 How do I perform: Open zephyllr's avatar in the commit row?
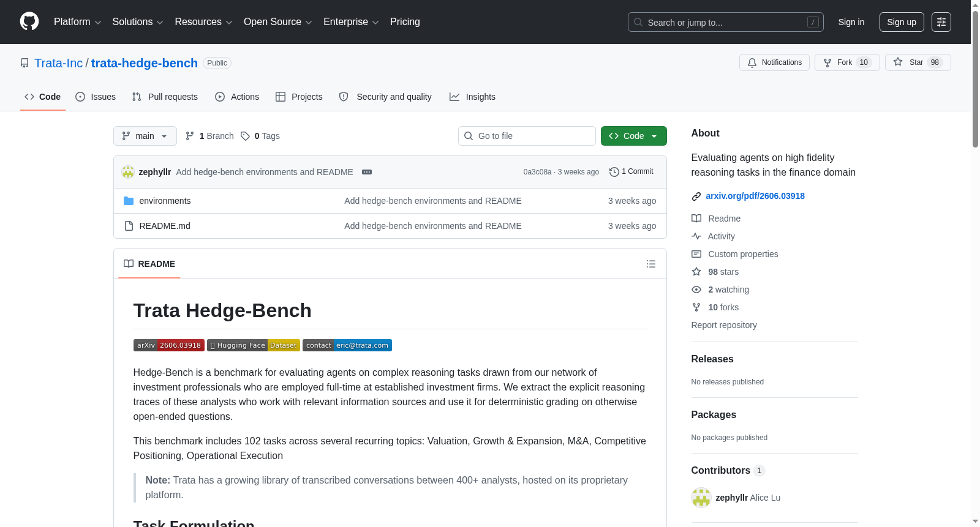point(128,172)
